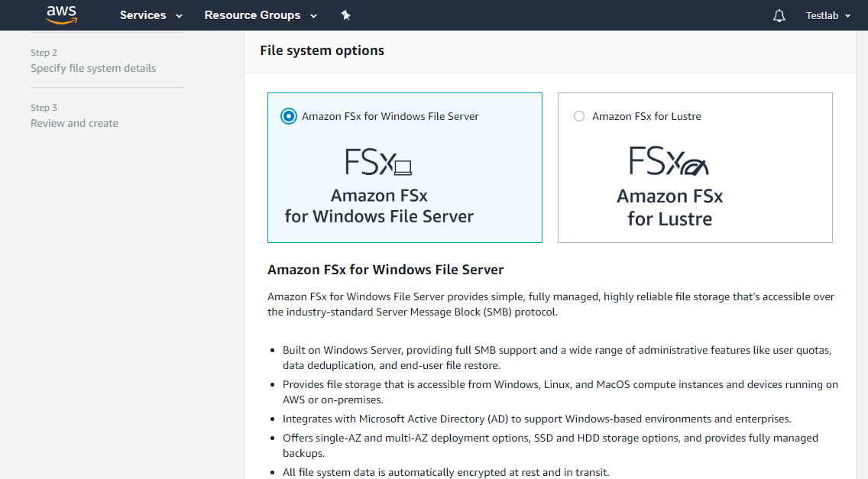868x479 pixels.
Task: Open the notifications bell icon
Action: tap(779, 16)
